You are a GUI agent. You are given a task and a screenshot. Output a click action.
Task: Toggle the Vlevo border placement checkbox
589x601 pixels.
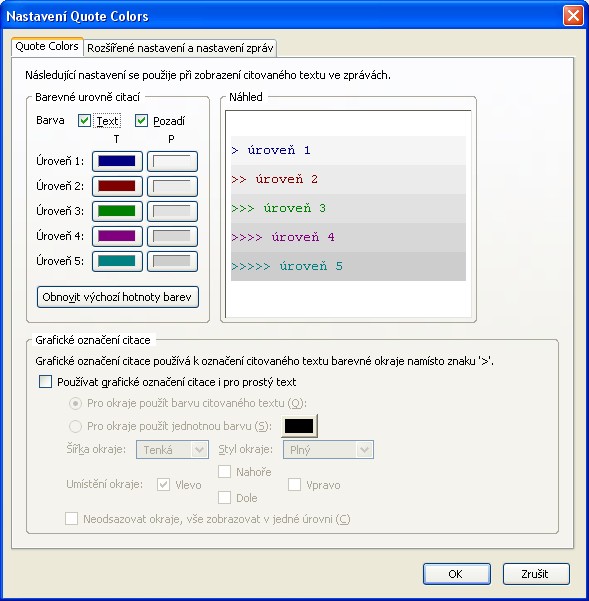[x=164, y=485]
